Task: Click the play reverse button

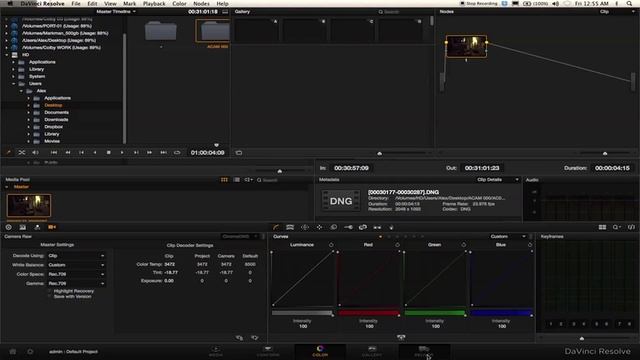Action: click(x=95, y=153)
